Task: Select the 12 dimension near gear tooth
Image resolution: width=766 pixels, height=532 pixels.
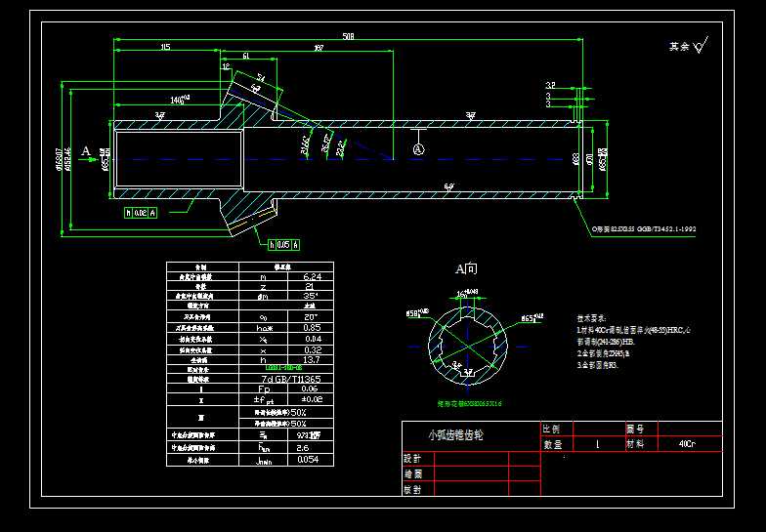Action: [226, 66]
